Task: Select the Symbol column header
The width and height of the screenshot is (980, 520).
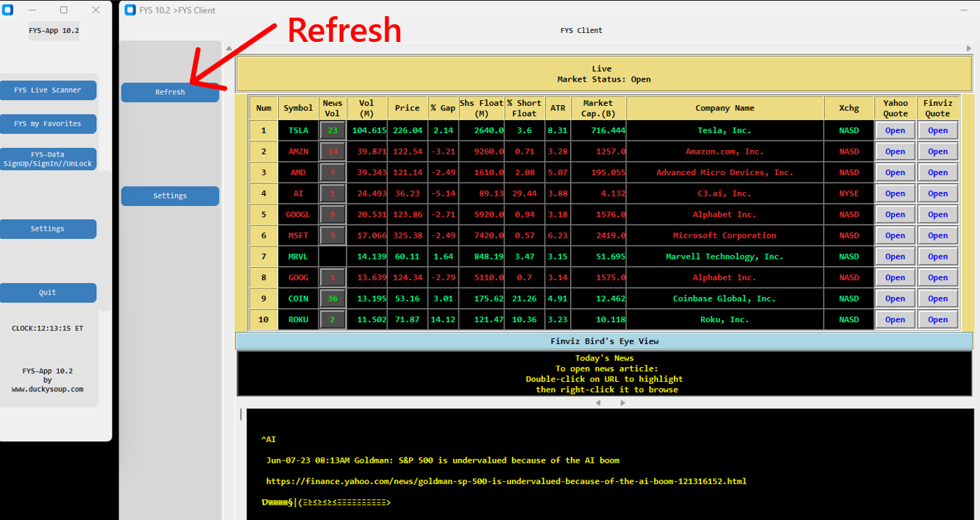Action: 298,108
